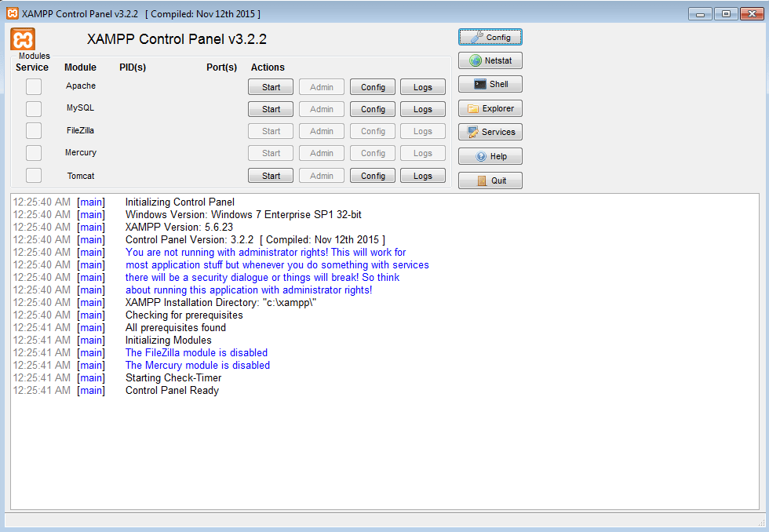This screenshot has height=532, width=769.
Task: Open the Services window icon
Action: click(490, 132)
